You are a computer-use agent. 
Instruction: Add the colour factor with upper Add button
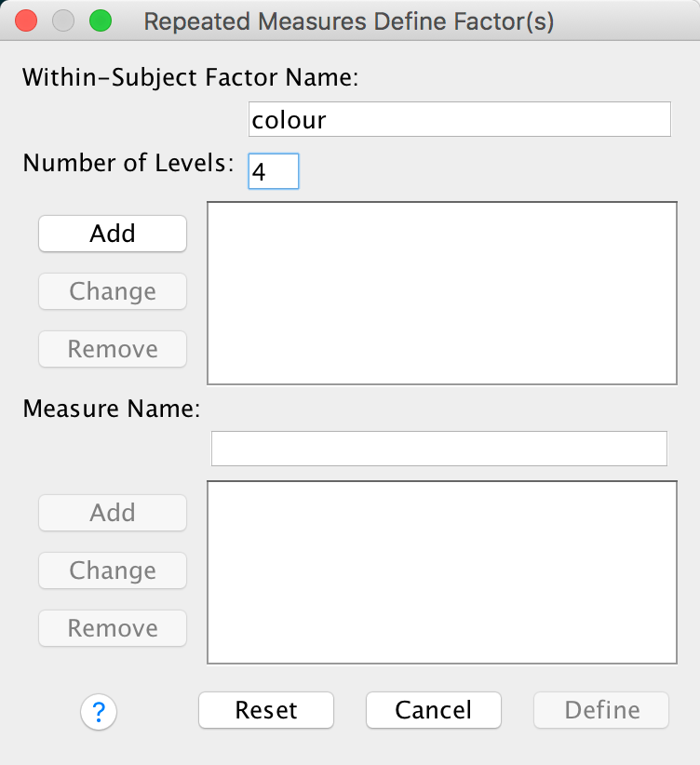[113, 234]
